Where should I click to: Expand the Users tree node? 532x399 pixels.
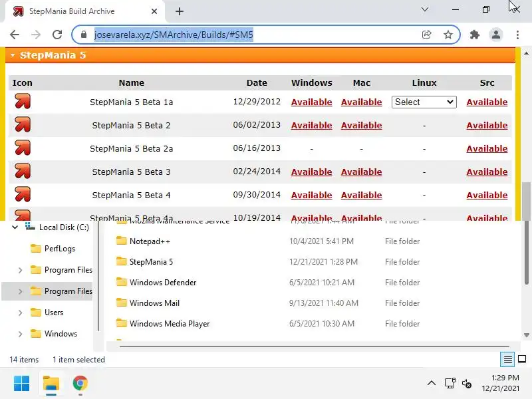[20, 313]
